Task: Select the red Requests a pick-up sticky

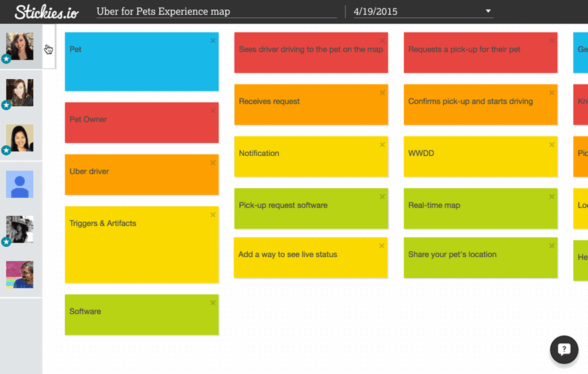Action: pyautogui.click(x=480, y=53)
